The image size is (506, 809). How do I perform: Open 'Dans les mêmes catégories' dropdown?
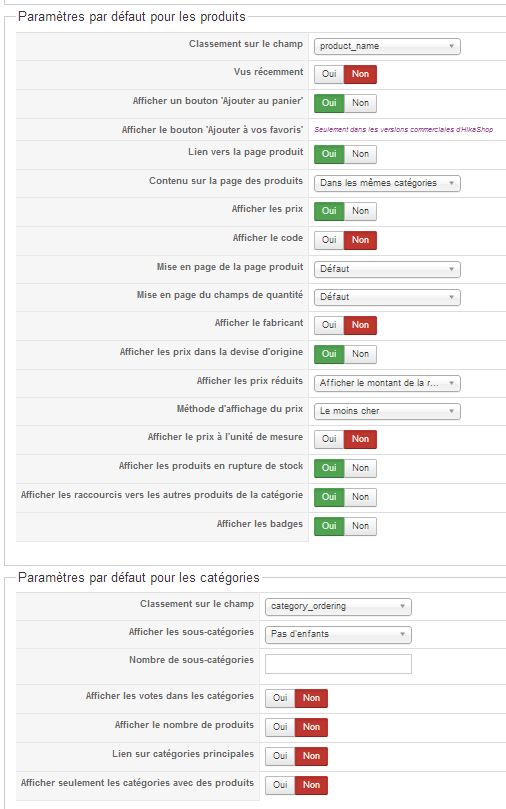[387, 183]
